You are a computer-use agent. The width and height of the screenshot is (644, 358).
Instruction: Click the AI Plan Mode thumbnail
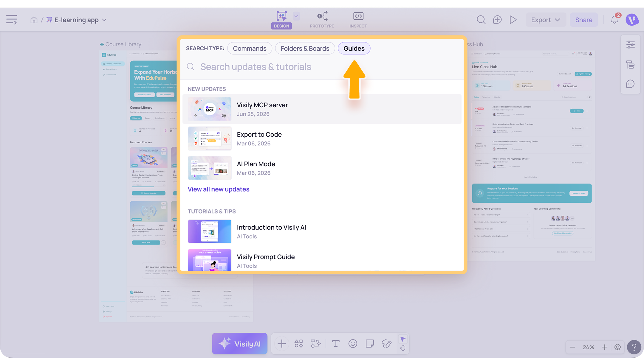tap(210, 168)
